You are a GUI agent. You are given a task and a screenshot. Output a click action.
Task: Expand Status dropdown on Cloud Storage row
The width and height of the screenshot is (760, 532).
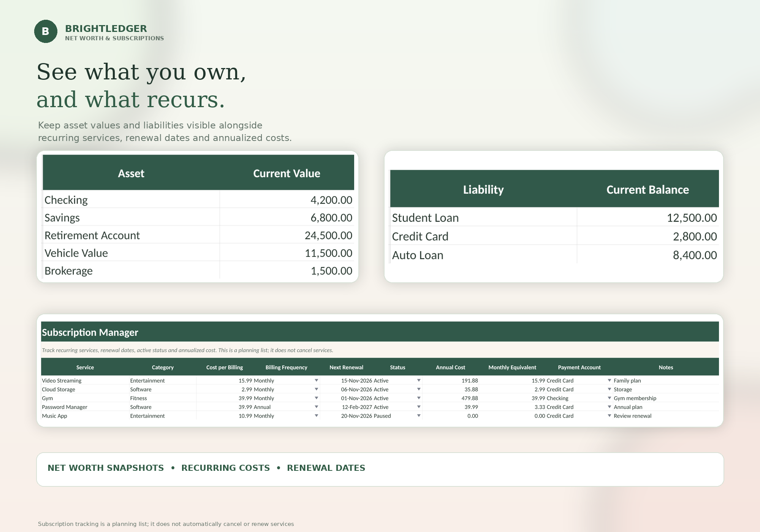point(419,389)
